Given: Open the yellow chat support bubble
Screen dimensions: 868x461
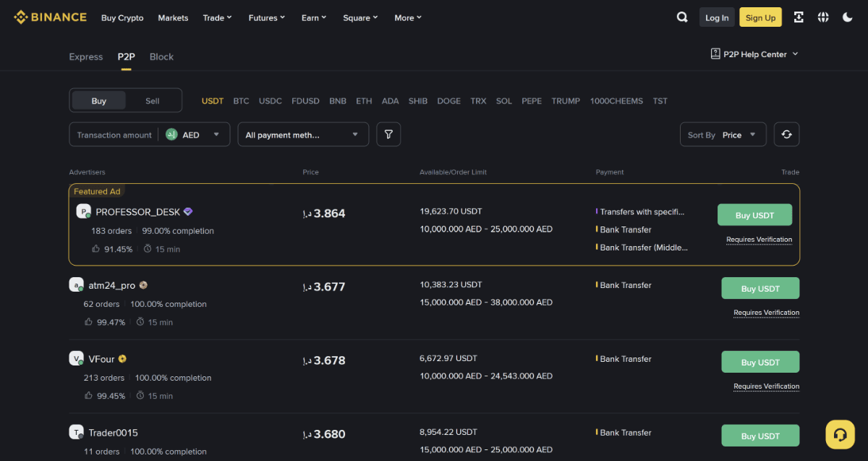Looking at the screenshot, I should click(839, 434).
